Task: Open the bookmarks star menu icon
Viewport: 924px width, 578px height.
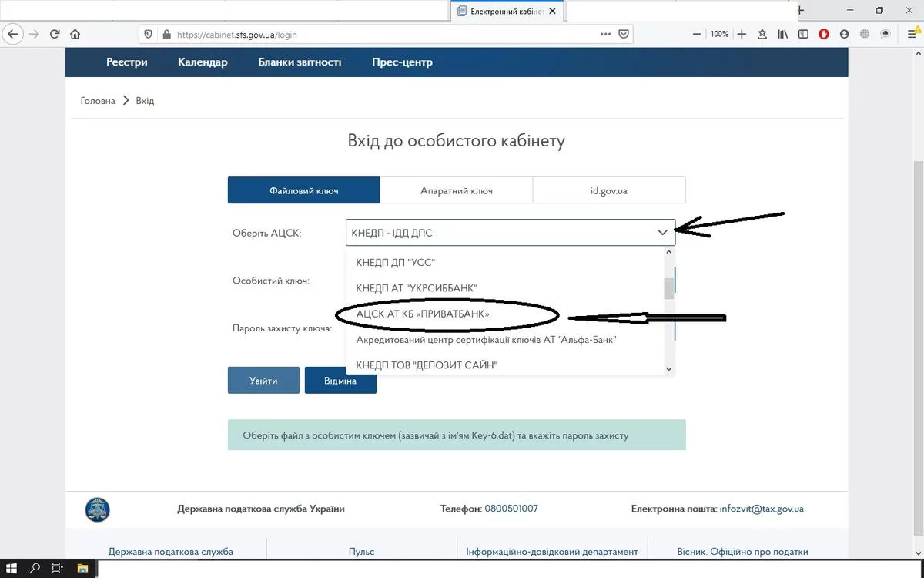Action: coord(762,34)
